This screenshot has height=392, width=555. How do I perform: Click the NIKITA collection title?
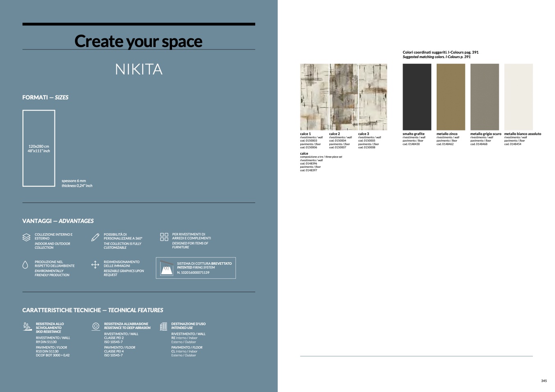click(x=138, y=69)
